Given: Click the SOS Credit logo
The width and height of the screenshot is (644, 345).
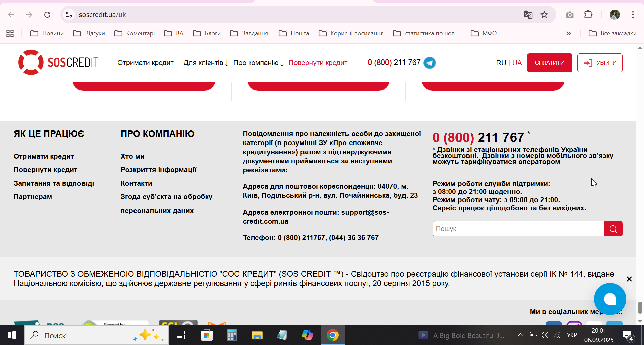Looking at the screenshot, I should click(58, 62).
